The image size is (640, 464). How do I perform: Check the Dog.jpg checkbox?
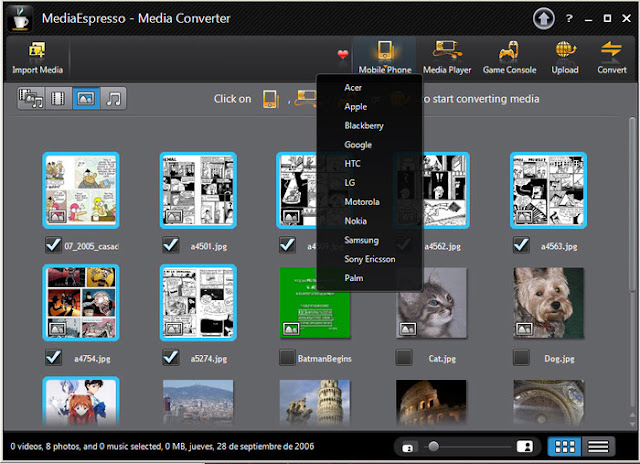(x=521, y=357)
